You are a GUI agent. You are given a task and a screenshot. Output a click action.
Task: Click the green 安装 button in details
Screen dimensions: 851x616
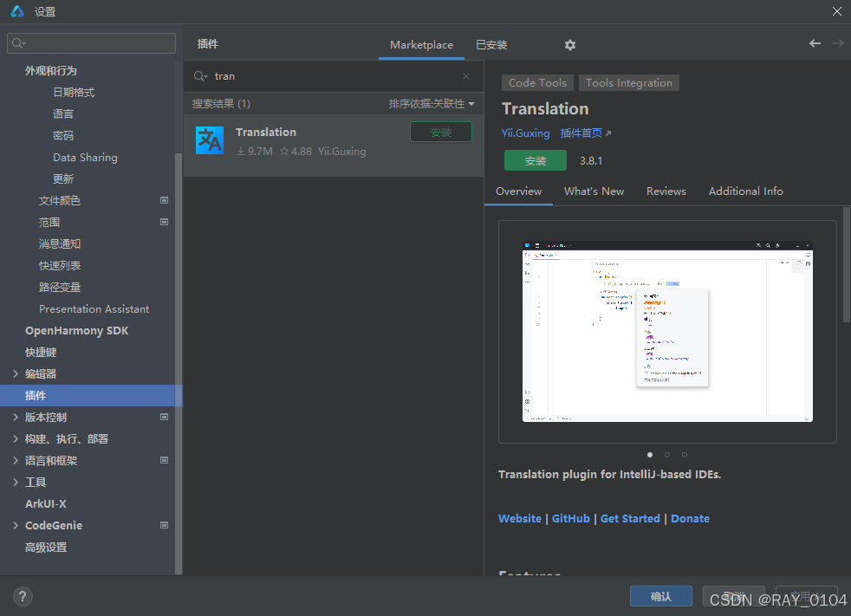(536, 160)
